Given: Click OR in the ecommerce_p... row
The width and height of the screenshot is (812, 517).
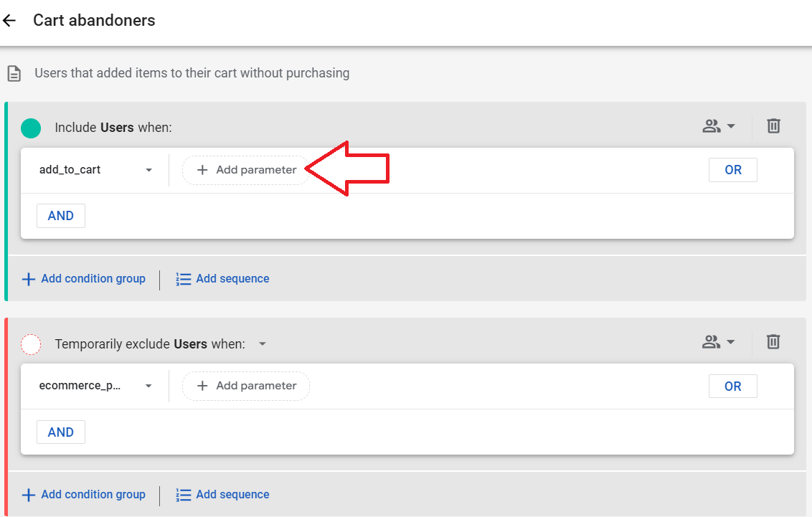Looking at the screenshot, I should (x=733, y=386).
